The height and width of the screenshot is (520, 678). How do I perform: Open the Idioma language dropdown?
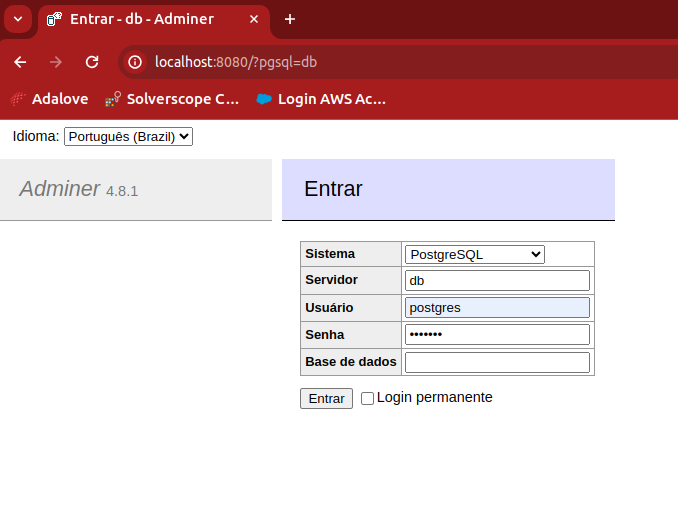point(128,137)
